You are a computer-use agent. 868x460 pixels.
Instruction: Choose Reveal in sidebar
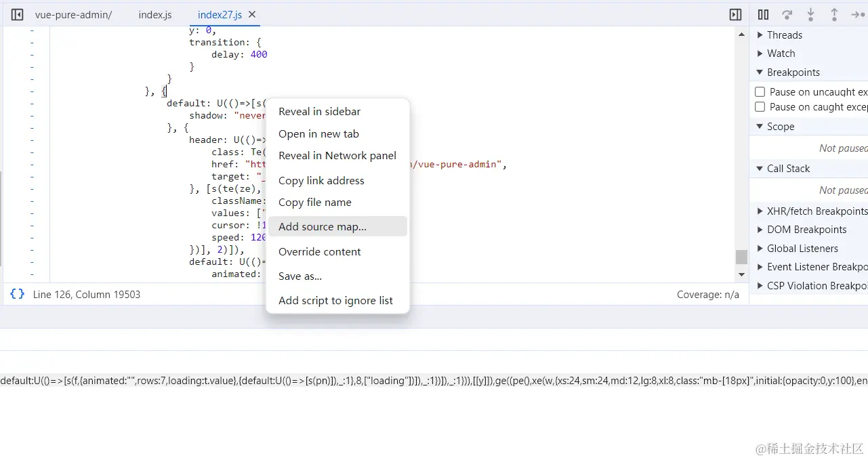point(337,112)
